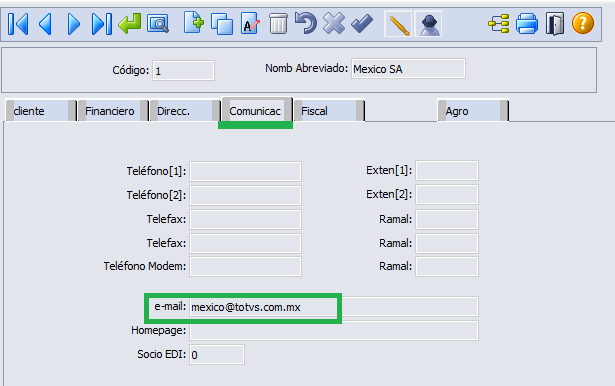
Task: Confirm with the check mark icon
Action: pos(362,24)
